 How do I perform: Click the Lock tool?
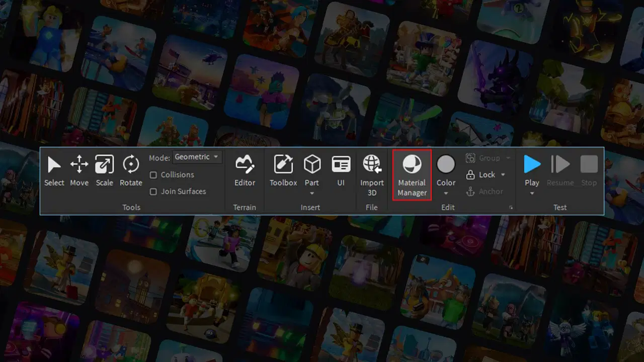click(481, 175)
